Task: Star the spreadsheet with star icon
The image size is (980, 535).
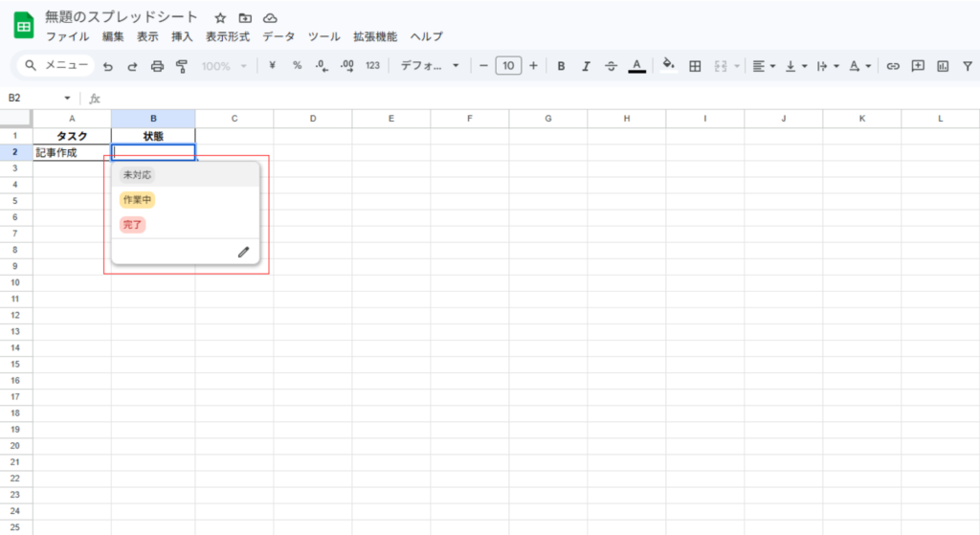Action: [220, 18]
